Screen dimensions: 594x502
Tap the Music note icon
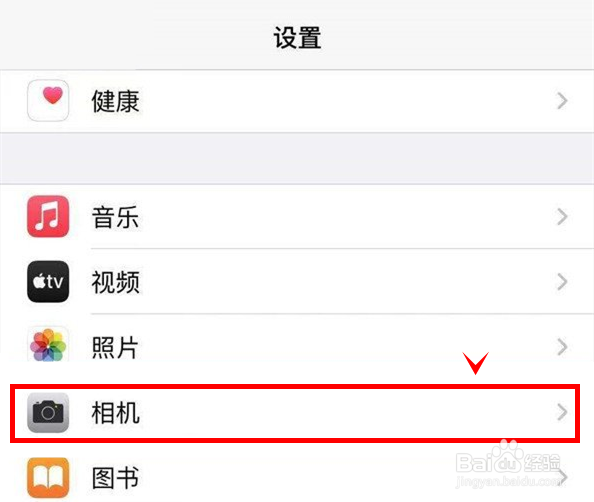[48, 216]
